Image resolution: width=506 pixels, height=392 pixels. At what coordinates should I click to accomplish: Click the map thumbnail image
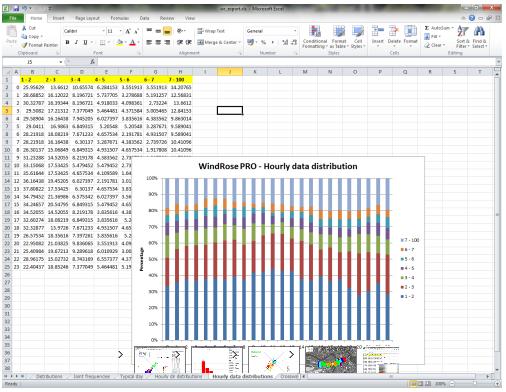click(x=331, y=360)
